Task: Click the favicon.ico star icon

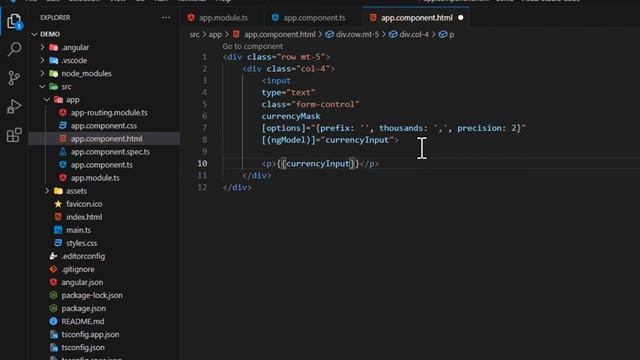Action: tap(58, 204)
